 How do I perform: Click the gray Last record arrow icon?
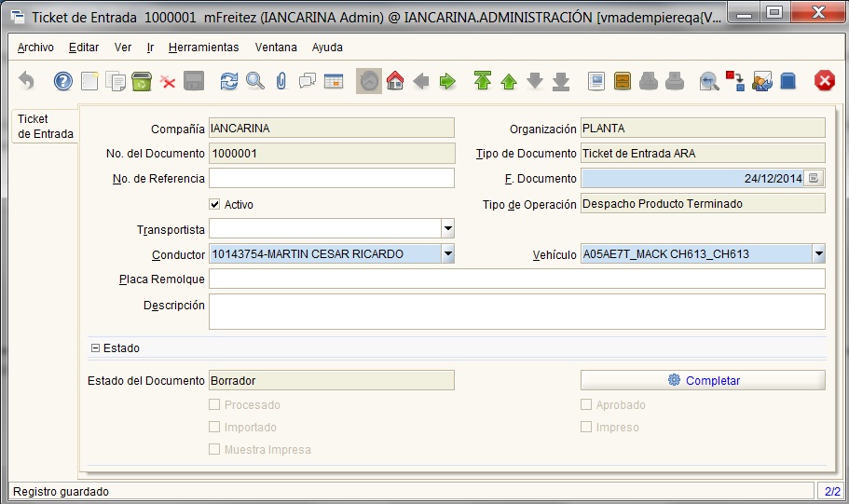click(x=561, y=81)
